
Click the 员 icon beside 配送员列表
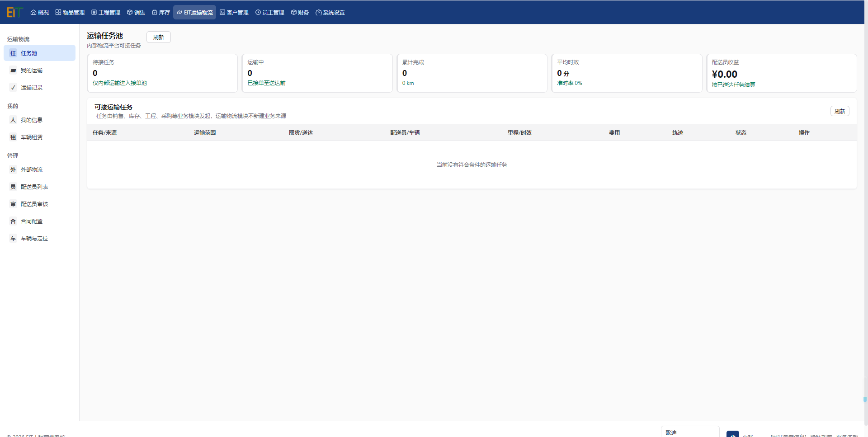pyautogui.click(x=13, y=187)
